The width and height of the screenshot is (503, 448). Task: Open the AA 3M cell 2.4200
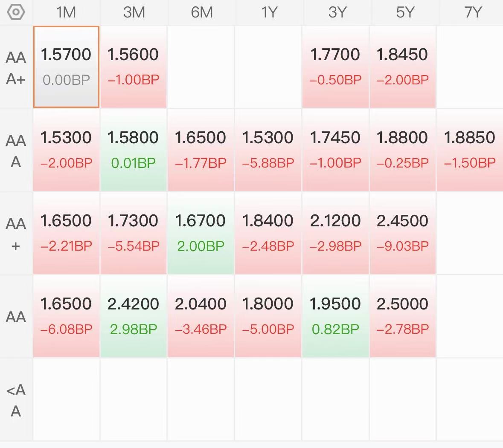click(134, 316)
